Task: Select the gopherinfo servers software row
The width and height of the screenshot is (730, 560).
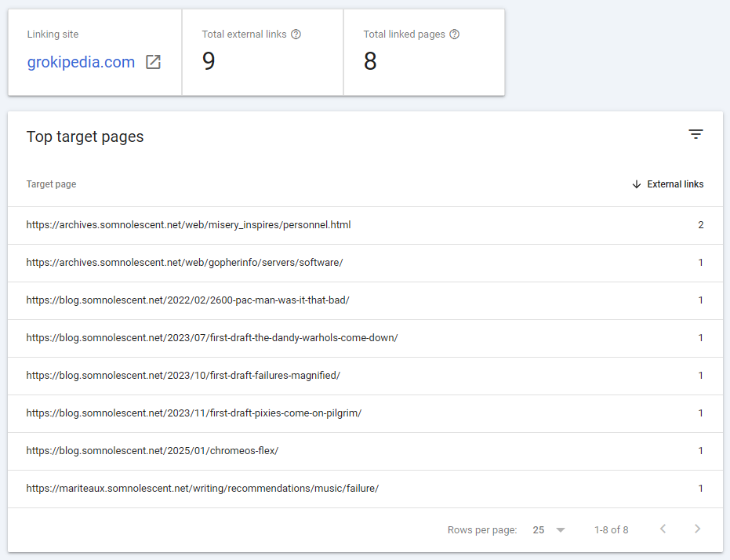Action: coord(184,263)
